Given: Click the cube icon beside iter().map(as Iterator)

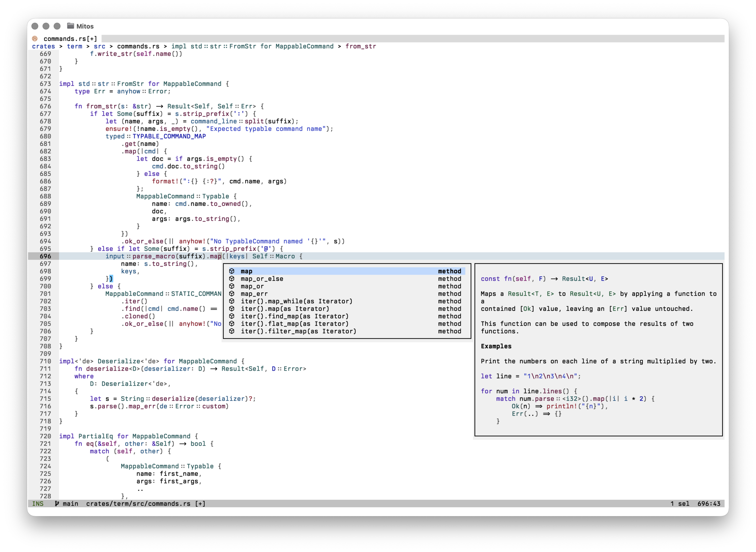Looking at the screenshot, I should tap(232, 309).
